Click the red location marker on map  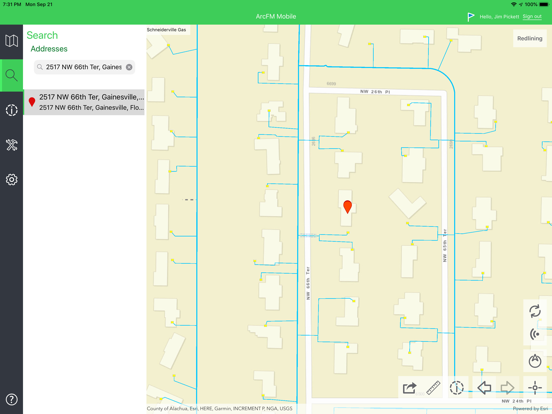tap(347, 206)
